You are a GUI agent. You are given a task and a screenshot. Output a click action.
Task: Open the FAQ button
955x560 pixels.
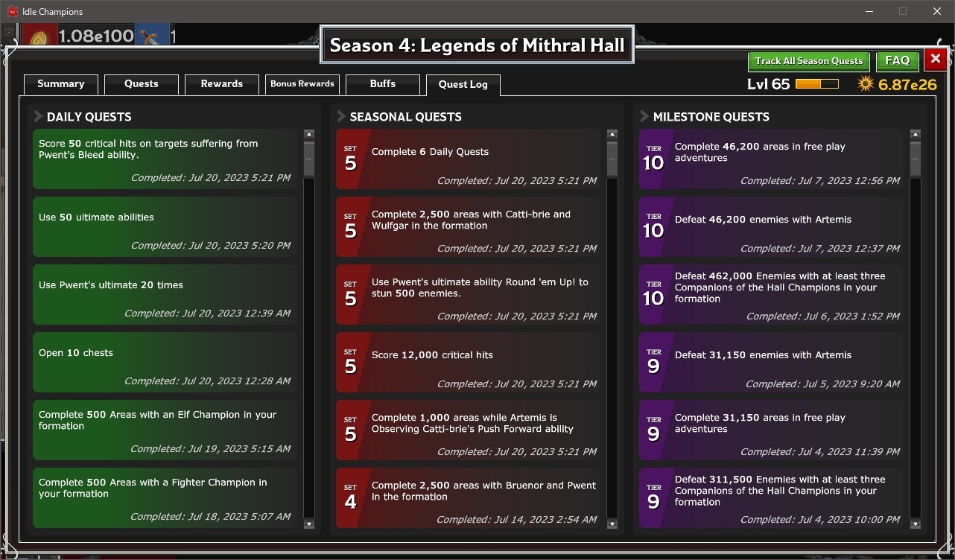897,61
